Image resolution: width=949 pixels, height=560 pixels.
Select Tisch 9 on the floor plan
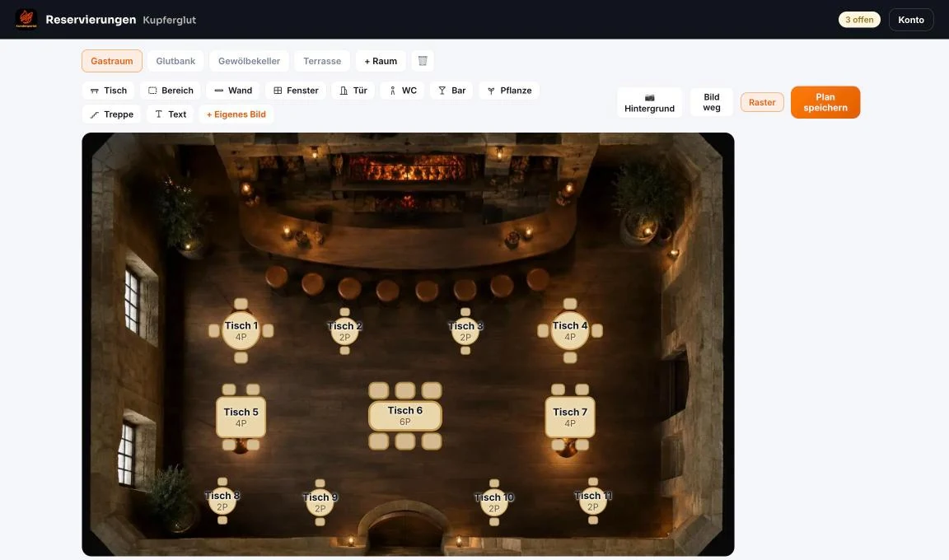pos(320,502)
